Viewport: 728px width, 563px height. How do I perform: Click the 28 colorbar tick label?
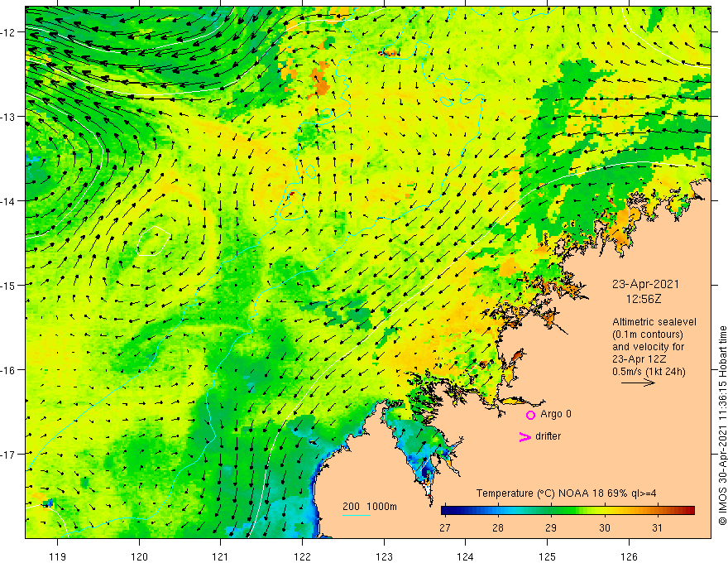[x=498, y=527]
